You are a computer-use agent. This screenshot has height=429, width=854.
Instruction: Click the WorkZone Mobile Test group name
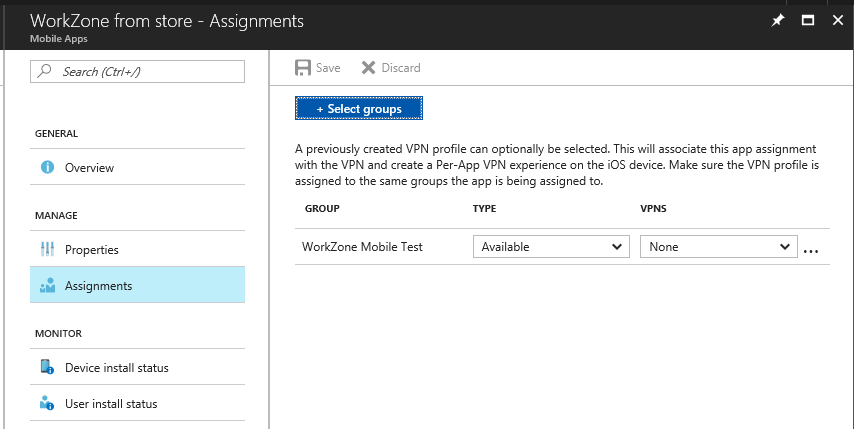coord(362,247)
